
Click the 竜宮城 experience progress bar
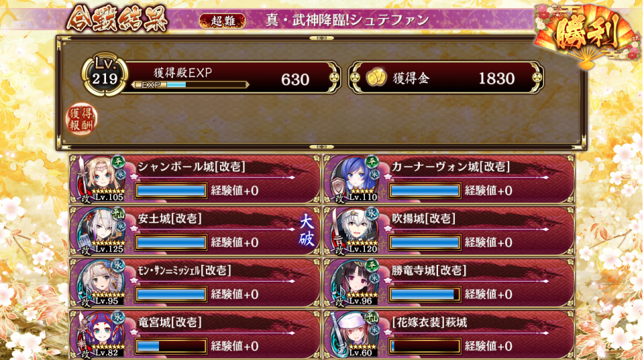pos(171,346)
